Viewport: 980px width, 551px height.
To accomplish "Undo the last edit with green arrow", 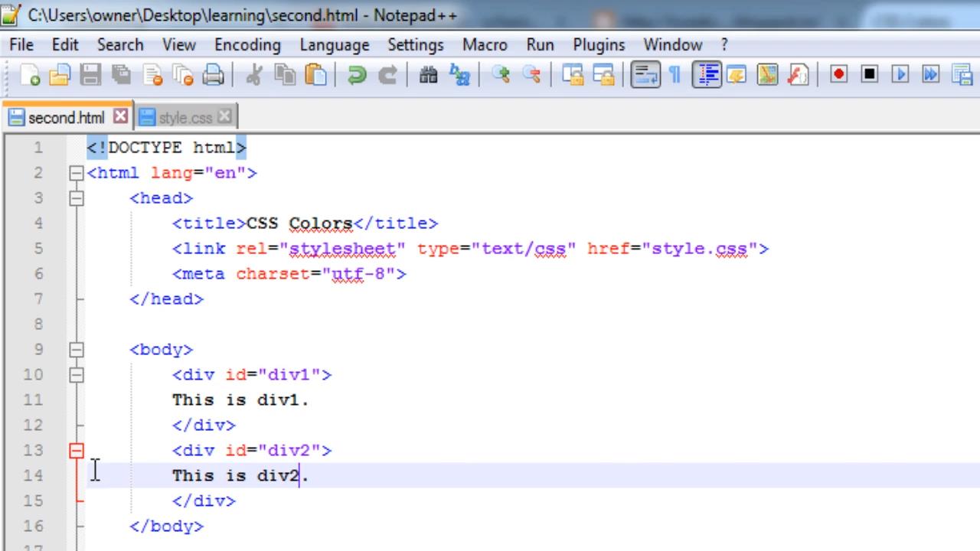I will [x=357, y=74].
